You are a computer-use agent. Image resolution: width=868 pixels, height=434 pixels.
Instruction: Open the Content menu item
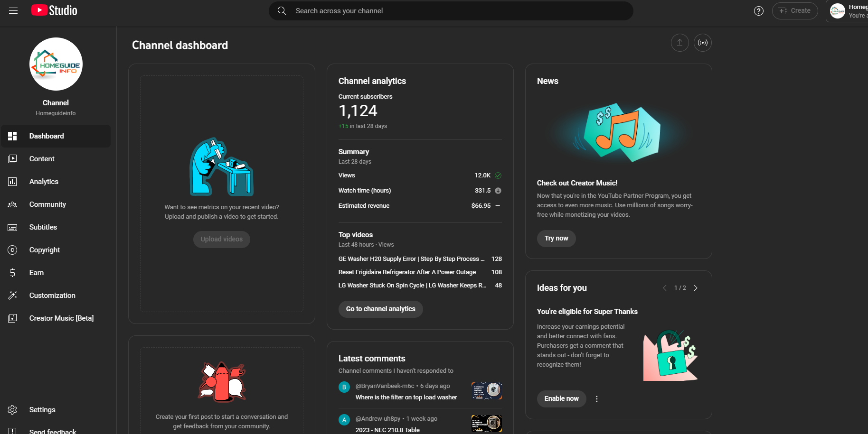(56, 159)
